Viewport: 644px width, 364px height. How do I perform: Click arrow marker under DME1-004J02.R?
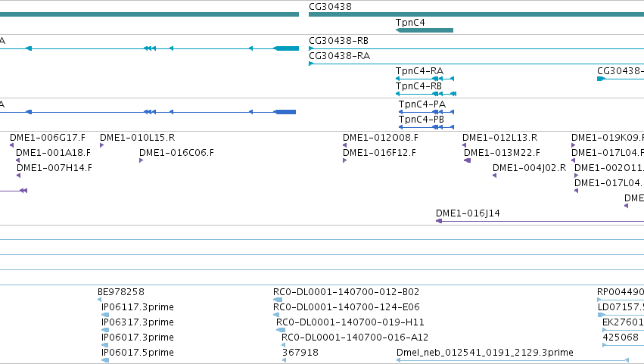coord(494,176)
